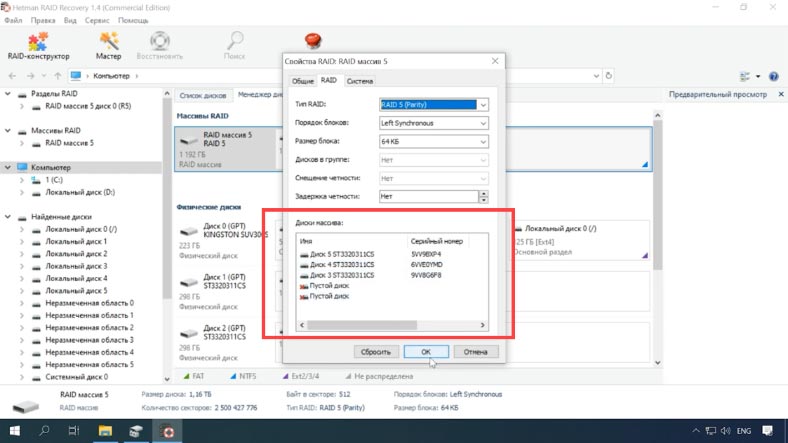Select Неразмеченная область 3 in tree

[x=89, y=340]
